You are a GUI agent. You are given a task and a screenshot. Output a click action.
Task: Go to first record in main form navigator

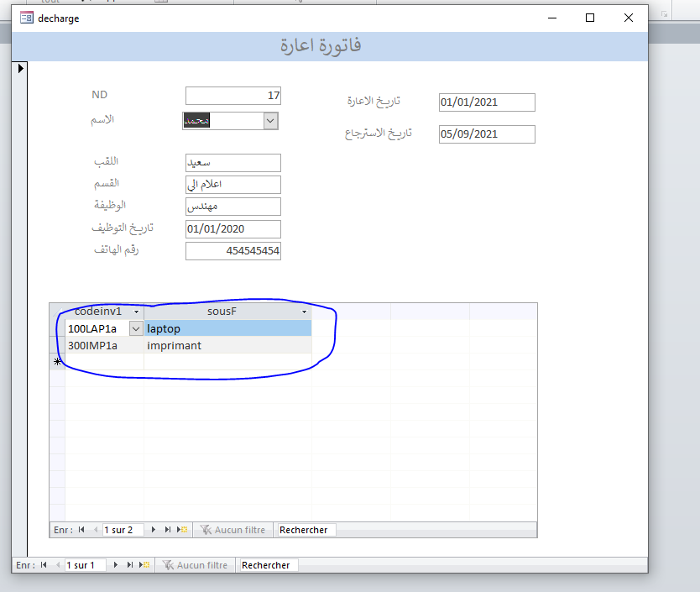[44, 565]
